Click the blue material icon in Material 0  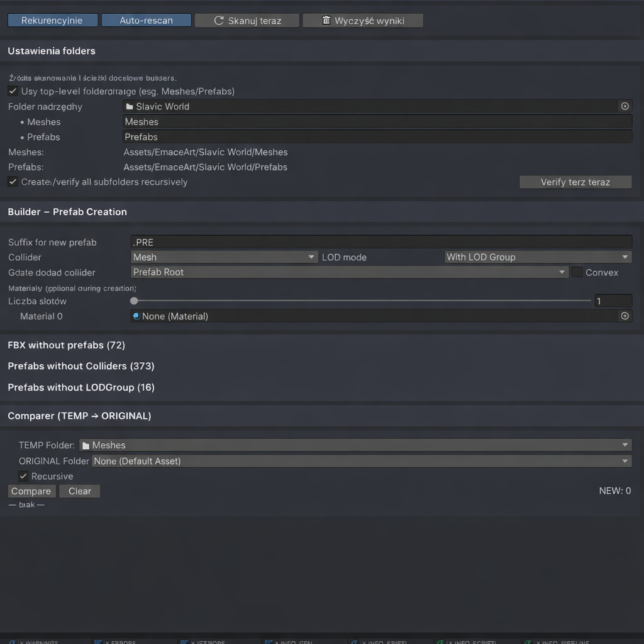(136, 316)
